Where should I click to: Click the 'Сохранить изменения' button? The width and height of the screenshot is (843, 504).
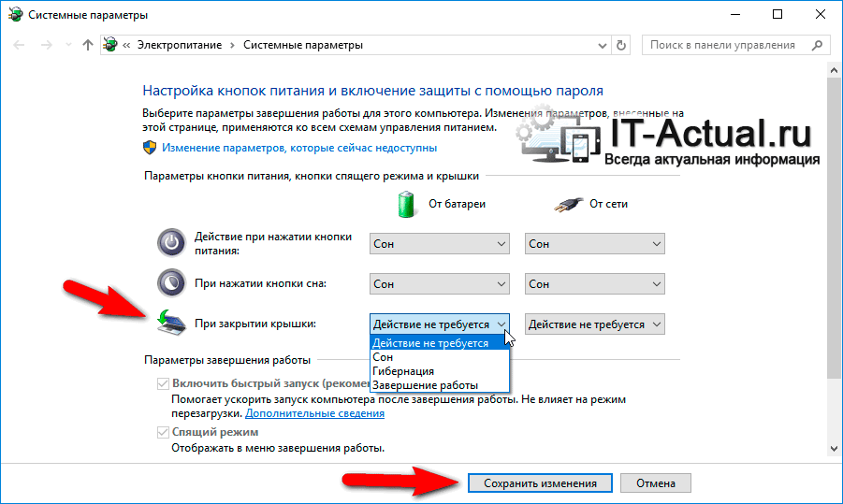pyautogui.click(x=540, y=483)
